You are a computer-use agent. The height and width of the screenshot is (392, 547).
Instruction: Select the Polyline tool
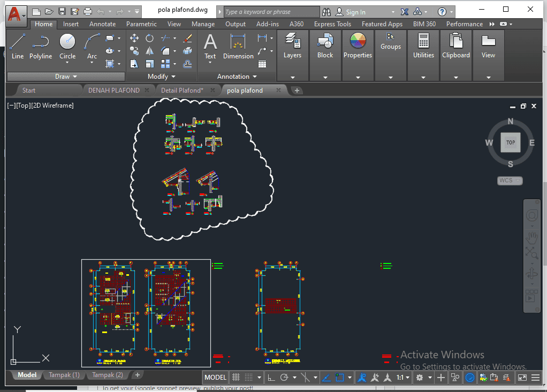[41, 46]
